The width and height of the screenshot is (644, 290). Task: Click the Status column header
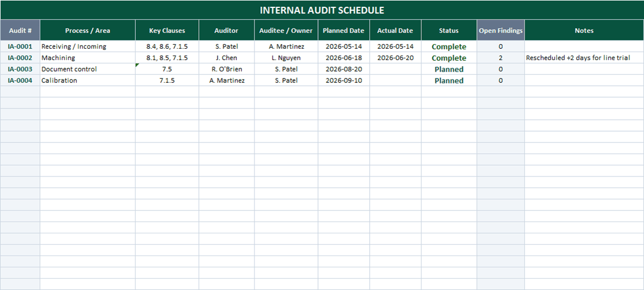point(449,30)
